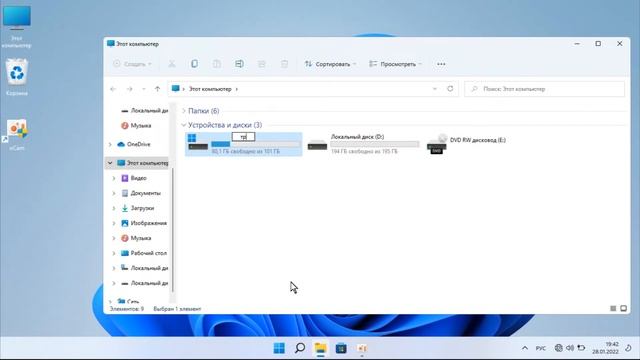Viewport: 640px width, 360px height.
Task: Open volume control in system tray
Action: click(570, 348)
